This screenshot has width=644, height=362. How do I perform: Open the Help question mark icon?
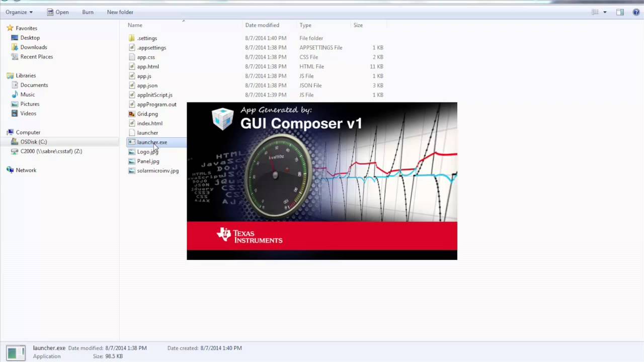(x=636, y=12)
